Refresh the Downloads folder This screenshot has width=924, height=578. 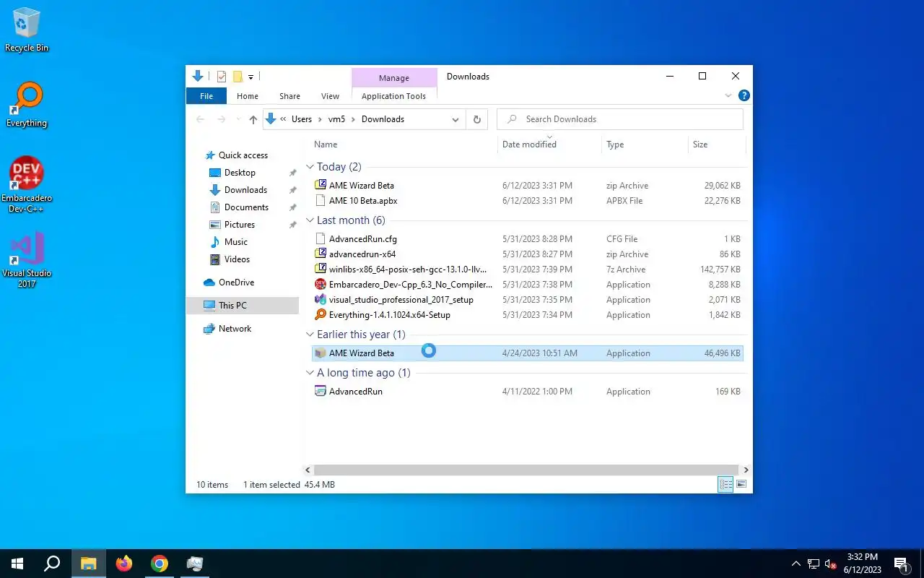tap(476, 119)
